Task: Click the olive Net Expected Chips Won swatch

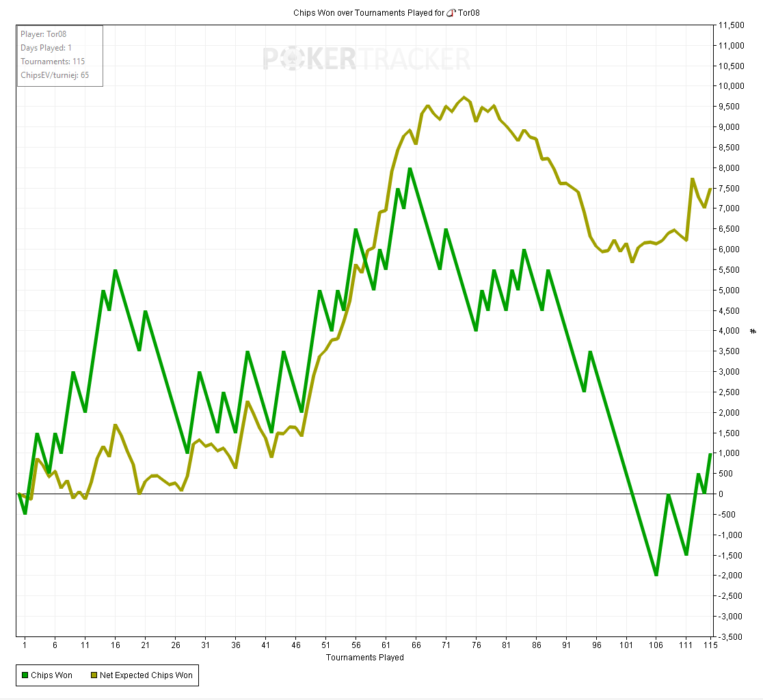Action: (94, 675)
